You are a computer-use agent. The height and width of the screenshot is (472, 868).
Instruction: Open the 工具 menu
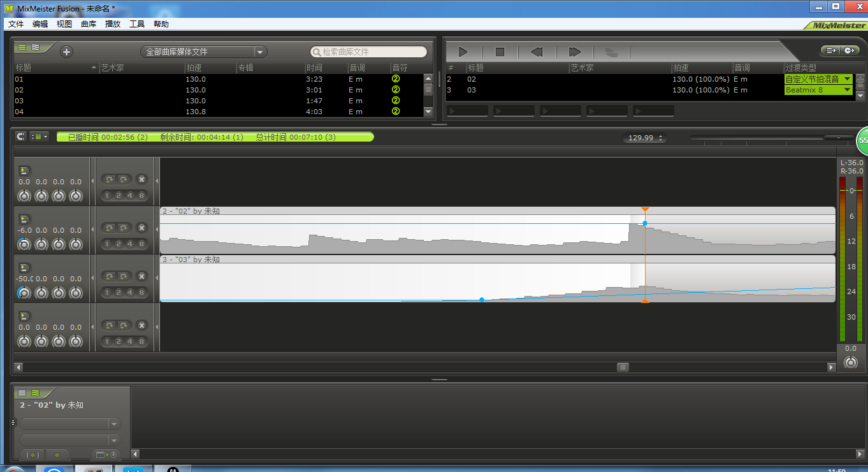tap(137, 24)
